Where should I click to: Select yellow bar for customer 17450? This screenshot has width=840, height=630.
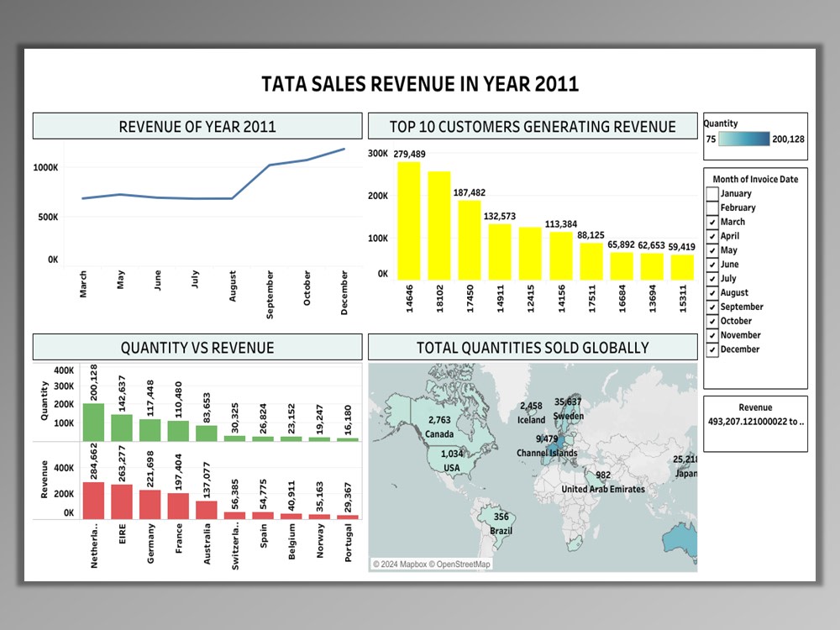[470, 240]
